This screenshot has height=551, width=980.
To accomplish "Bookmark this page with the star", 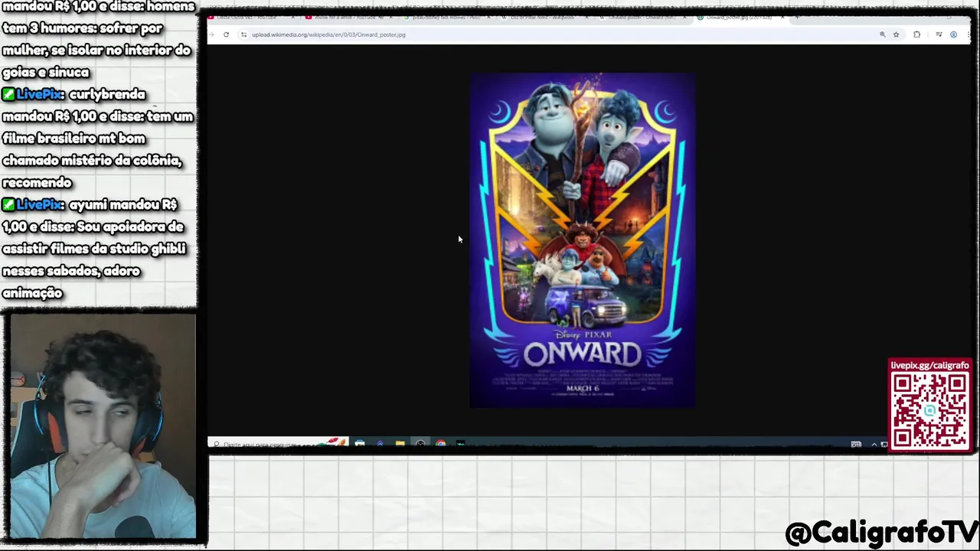I will 896,34.
